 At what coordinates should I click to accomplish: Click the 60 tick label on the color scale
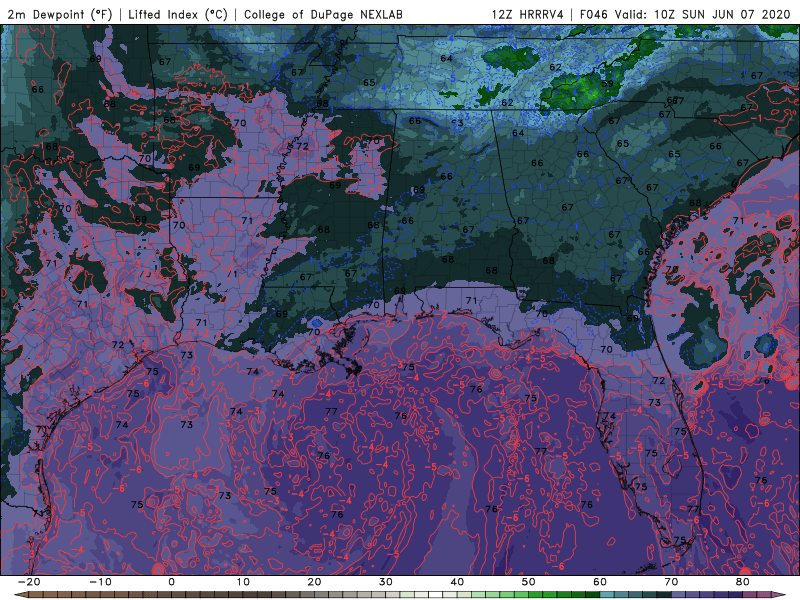click(x=600, y=582)
